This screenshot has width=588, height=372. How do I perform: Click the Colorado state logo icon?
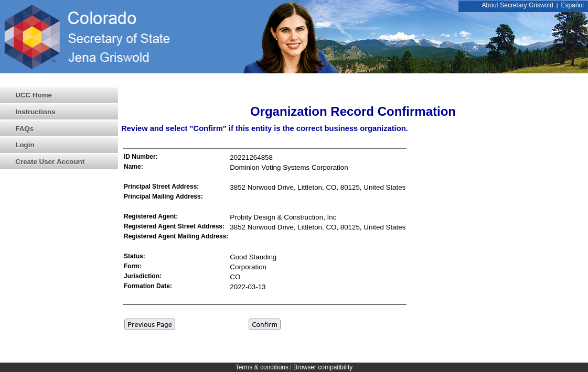click(32, 37)
